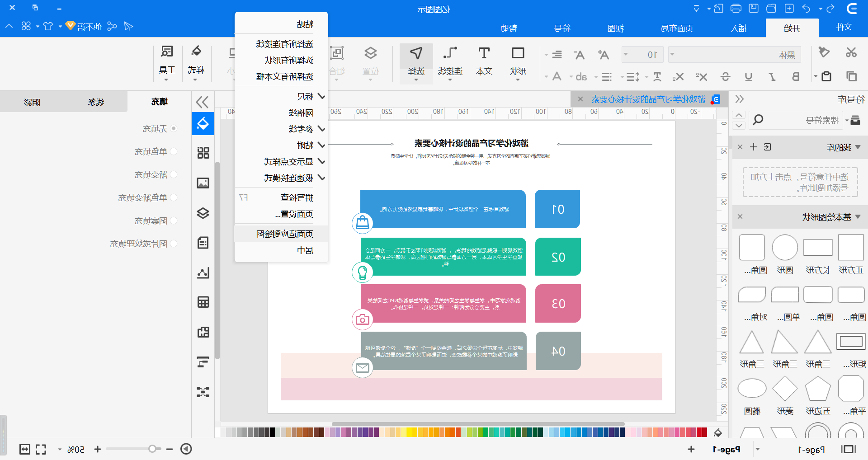The image size is (868, 460).
Task: Open the zoom percentage 50% dropdown
Action: (x=60, y=450)
